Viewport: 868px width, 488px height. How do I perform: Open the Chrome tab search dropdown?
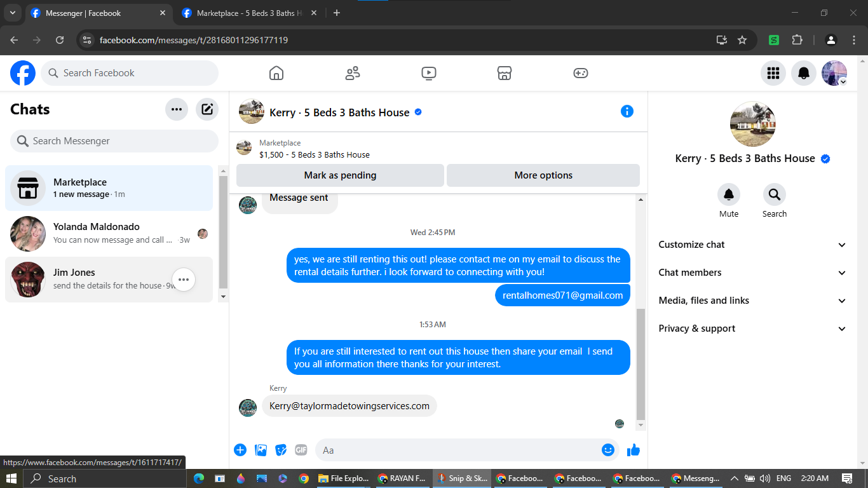point(12,13)
